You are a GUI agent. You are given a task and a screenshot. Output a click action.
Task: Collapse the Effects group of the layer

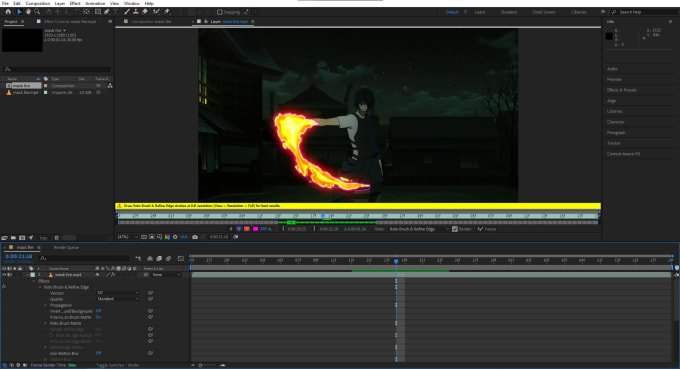pyautogui.click(x=34, y=281)
